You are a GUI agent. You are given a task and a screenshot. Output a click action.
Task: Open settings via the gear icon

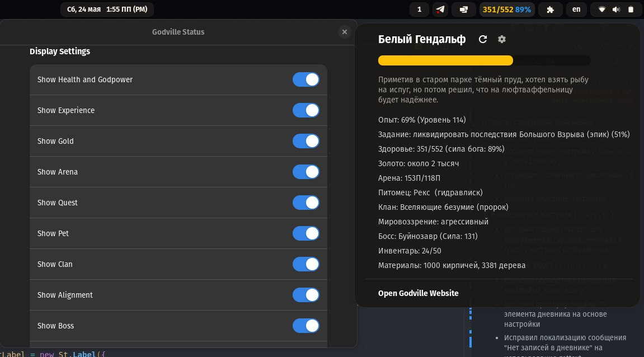click(502, 39)
